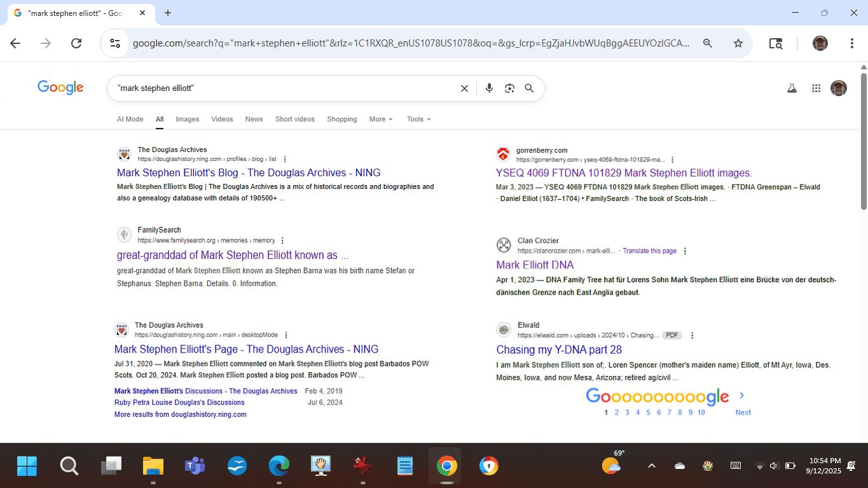Switch to the AI Mode tab
Image resolution: width=868 pixels, height=488 pixels.
coord(130,119)
